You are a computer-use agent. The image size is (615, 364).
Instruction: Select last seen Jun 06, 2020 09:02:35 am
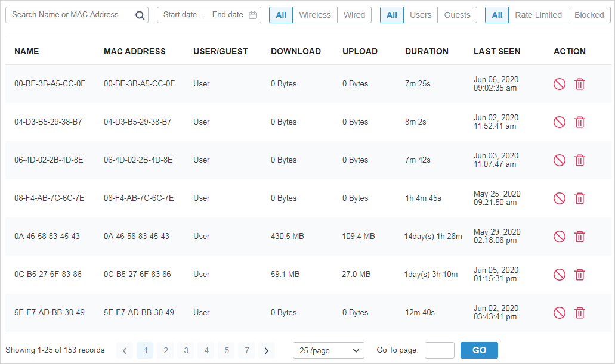(496, 84)
